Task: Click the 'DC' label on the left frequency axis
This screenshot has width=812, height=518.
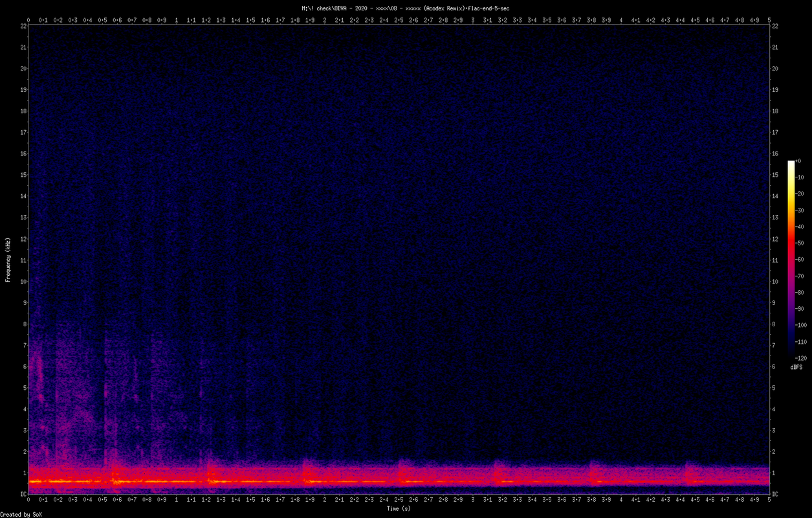Action: click(x=23, y=495)
